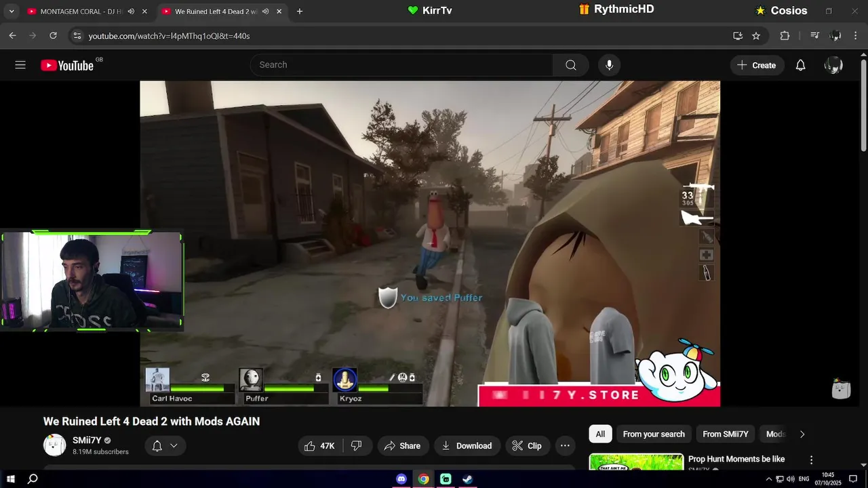Show more filter chips with arrow

pyautogui.click(x=802, y=434)
